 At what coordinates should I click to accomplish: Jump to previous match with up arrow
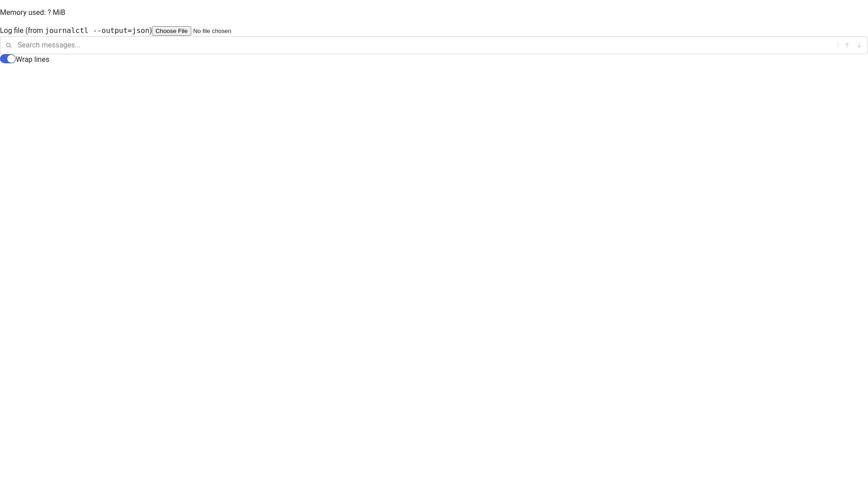pos(847,45)
